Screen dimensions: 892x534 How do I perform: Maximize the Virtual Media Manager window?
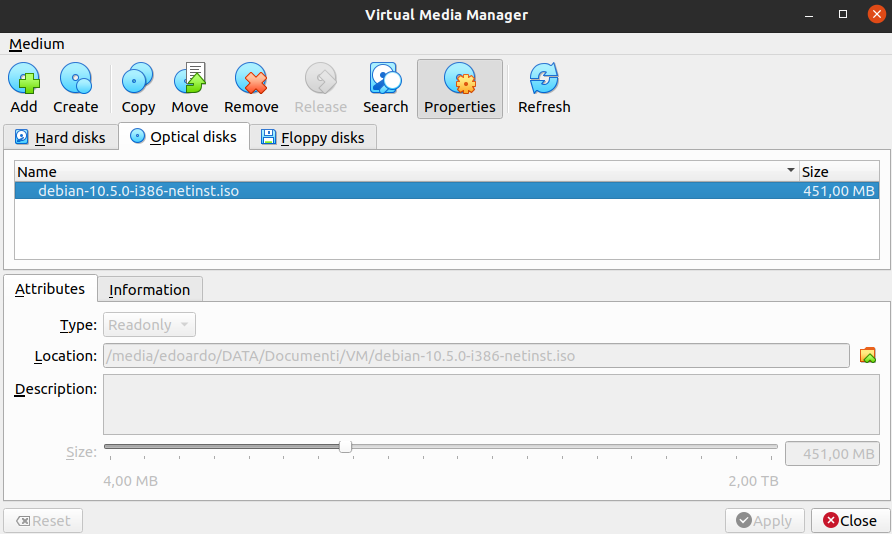[843, 14]
